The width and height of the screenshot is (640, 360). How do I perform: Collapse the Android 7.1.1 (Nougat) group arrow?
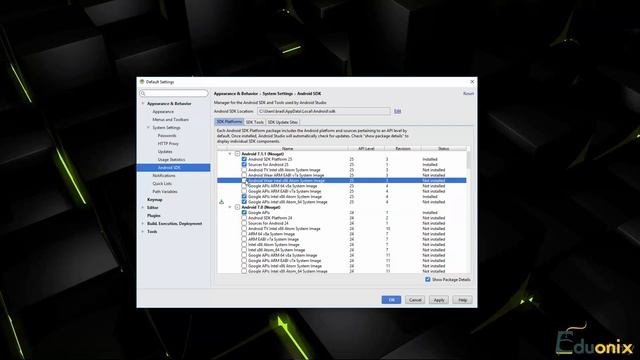pyautogui.click(x=230, y=154)
